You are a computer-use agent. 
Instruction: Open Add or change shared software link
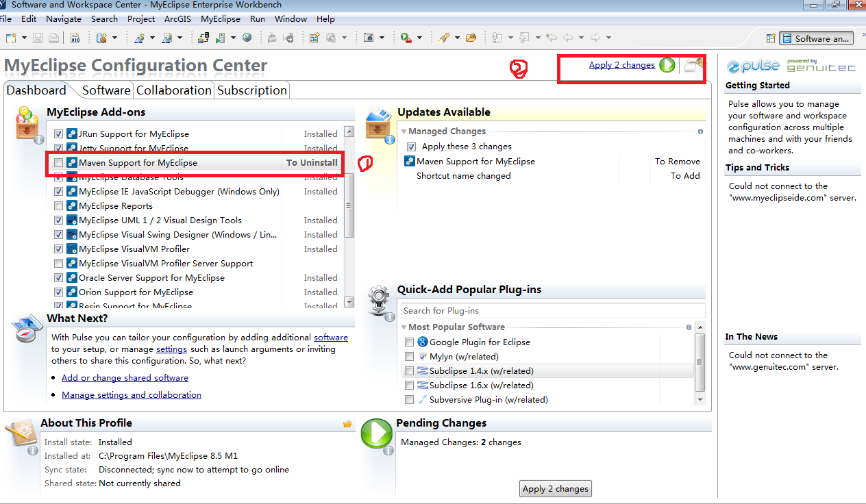pos(125,378)
